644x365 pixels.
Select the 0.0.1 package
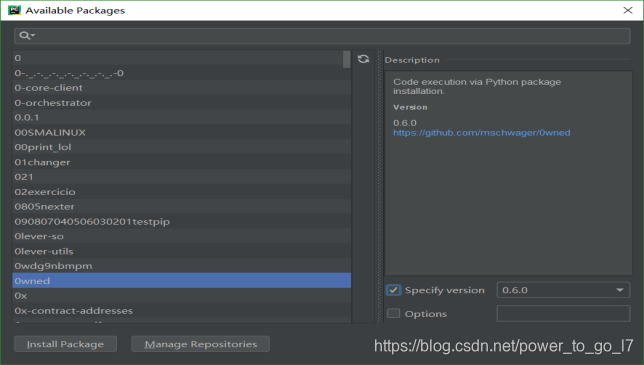click(182, 117)
